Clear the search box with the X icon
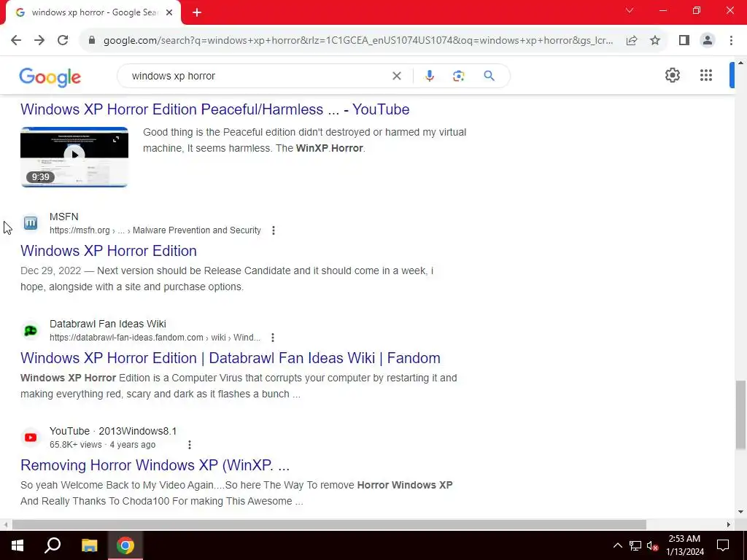The width and height of the screenshot is (747, 560). click(396, 76)
